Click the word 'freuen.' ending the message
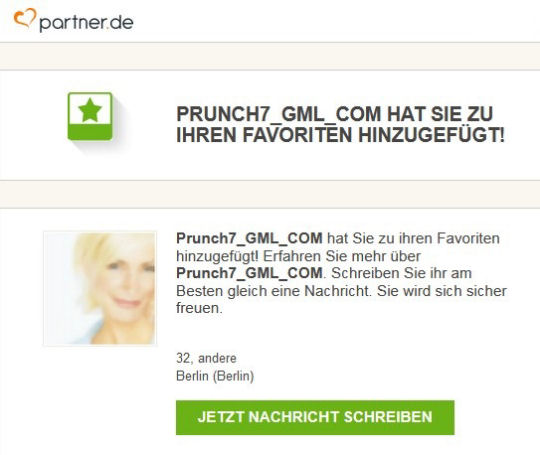 click(199, 308)
